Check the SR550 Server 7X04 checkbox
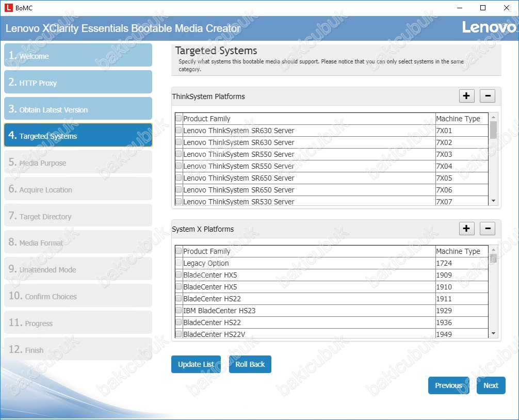The image size is (519, 420). click(179, 166)
